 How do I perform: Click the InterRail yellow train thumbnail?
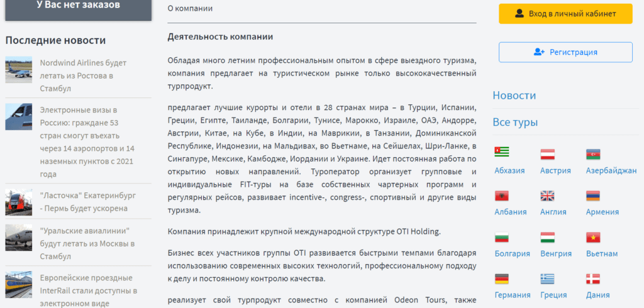pyautogui.click(x=18, y=284)
